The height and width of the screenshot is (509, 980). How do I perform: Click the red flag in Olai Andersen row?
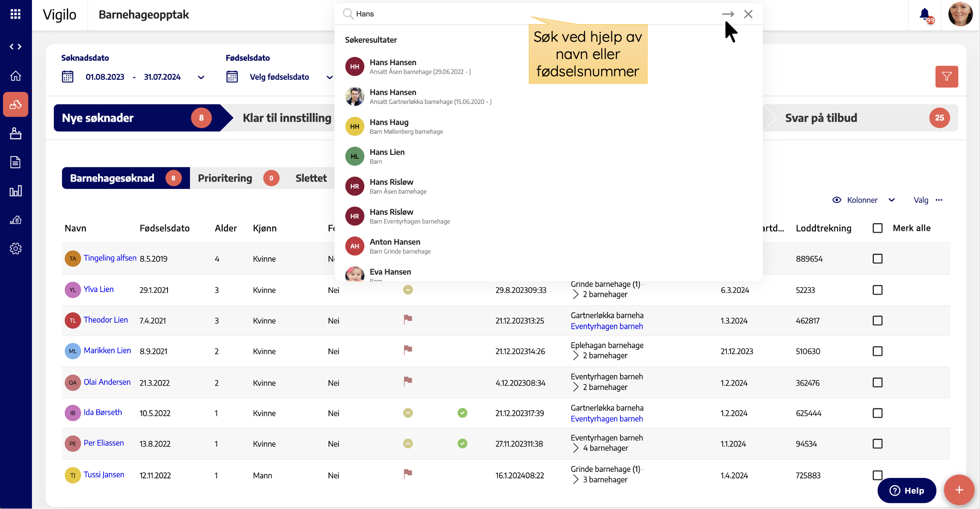click(408, 381)
